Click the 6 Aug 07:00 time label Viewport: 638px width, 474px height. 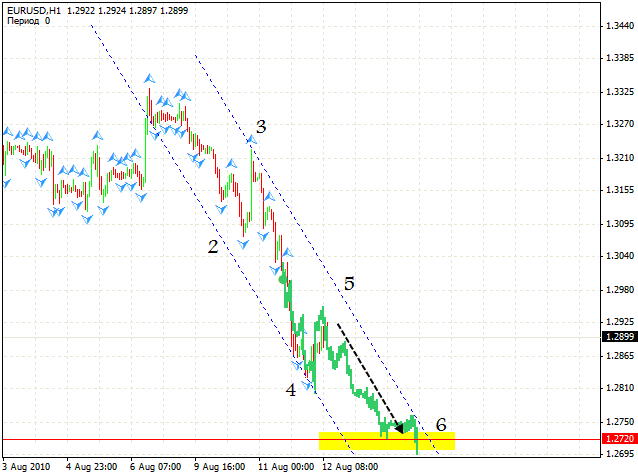[155, 467]
